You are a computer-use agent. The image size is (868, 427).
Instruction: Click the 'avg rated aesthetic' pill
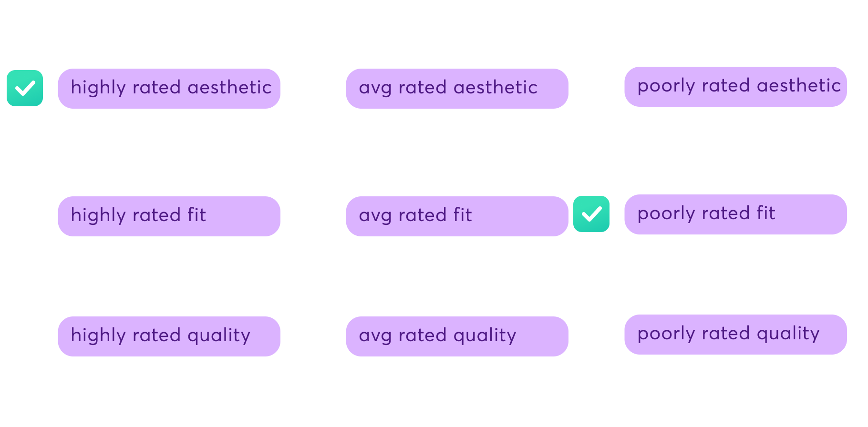click(x=457, y=89)
